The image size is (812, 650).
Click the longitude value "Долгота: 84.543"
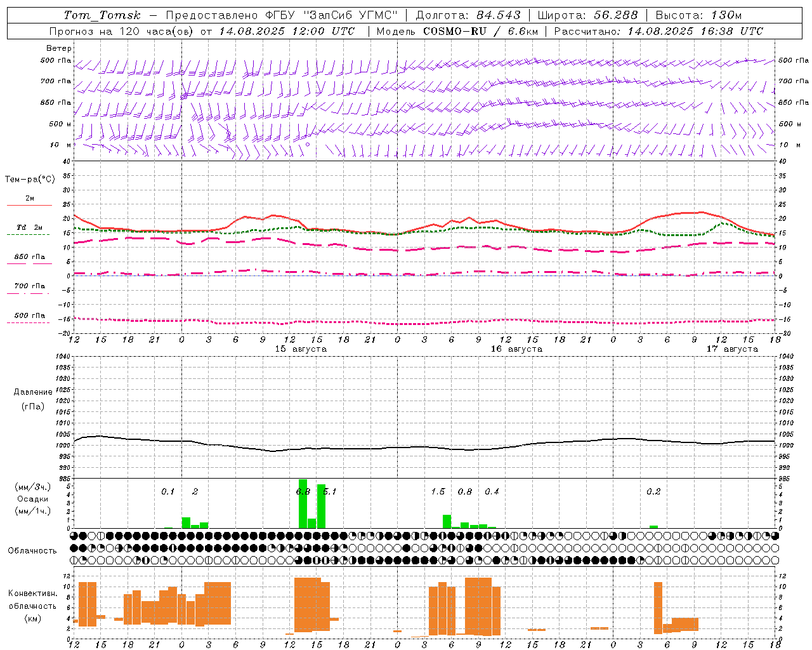(x=468, y=15)
